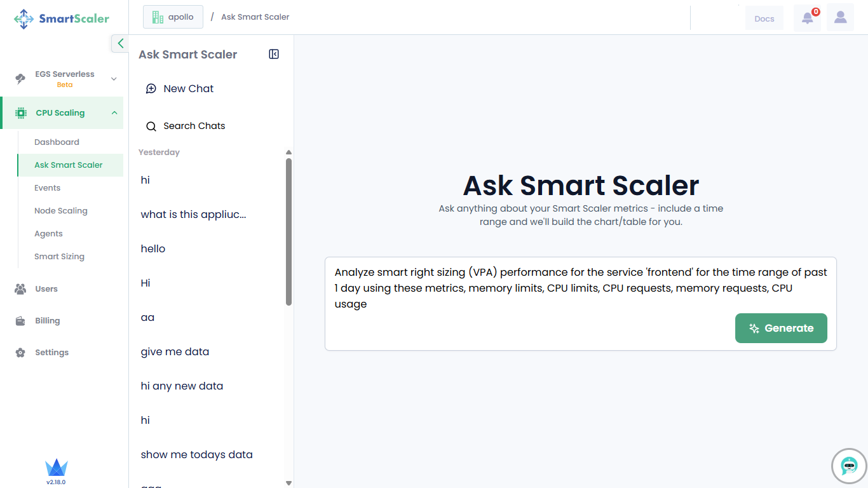Click the crown icon above the version number
The width and height of the screenshot is (868, 488).
(56, 468)
